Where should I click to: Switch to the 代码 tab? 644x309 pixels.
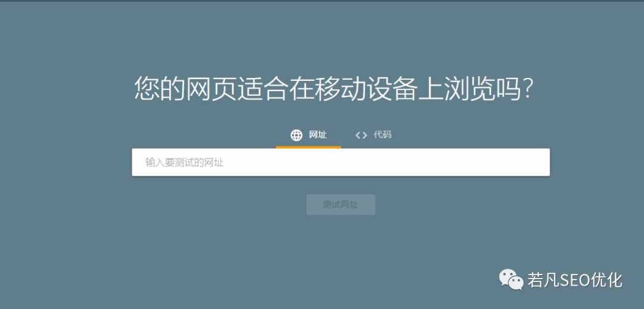pos(373,135)
